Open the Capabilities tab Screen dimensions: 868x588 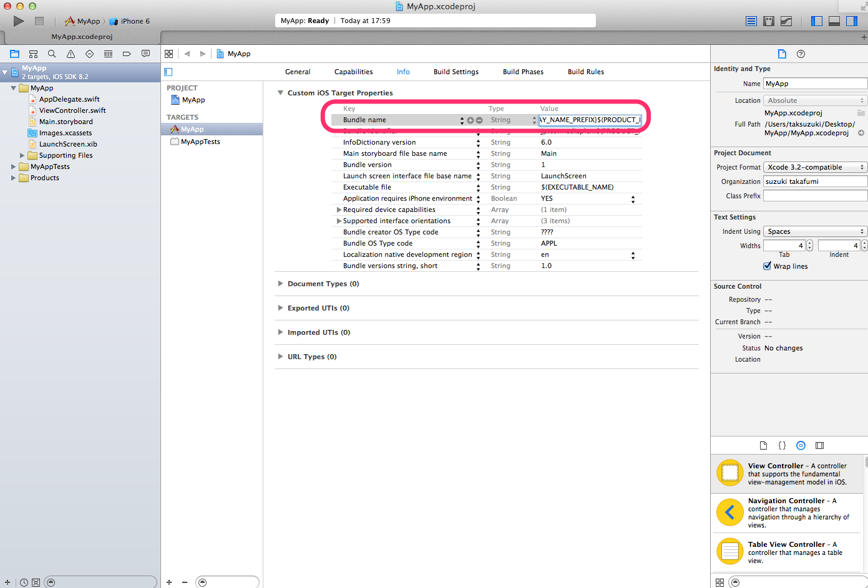click(x=353, y=72)
